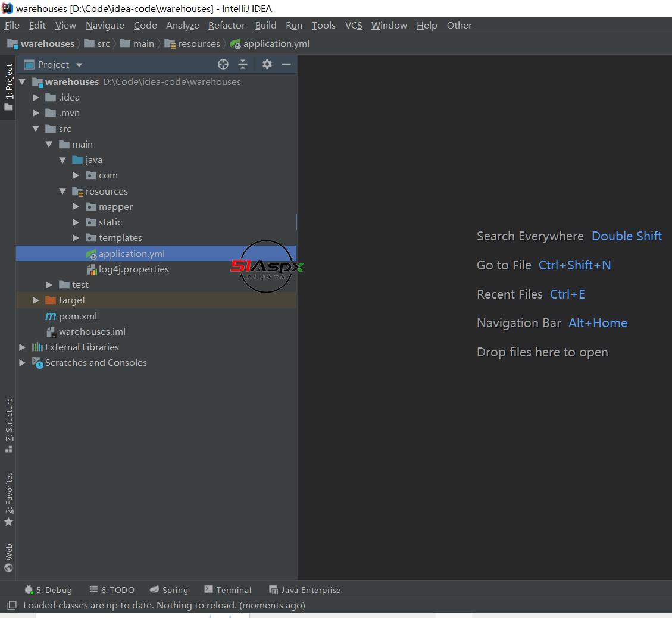Collapse the warehouses root node

22,81
